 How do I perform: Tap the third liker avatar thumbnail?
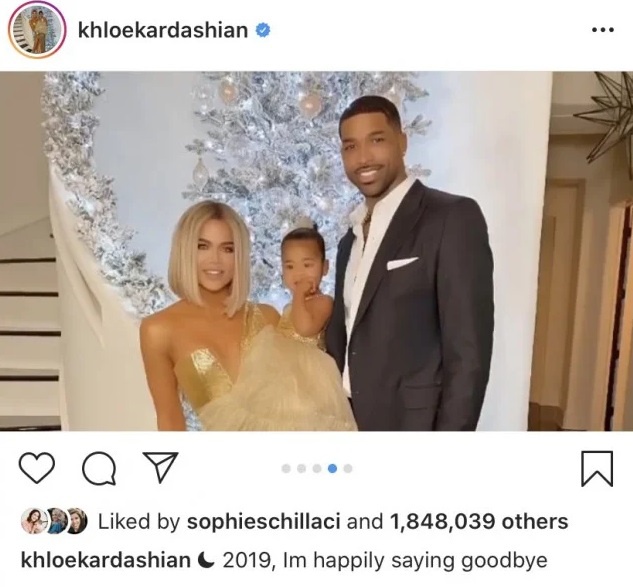78,521
